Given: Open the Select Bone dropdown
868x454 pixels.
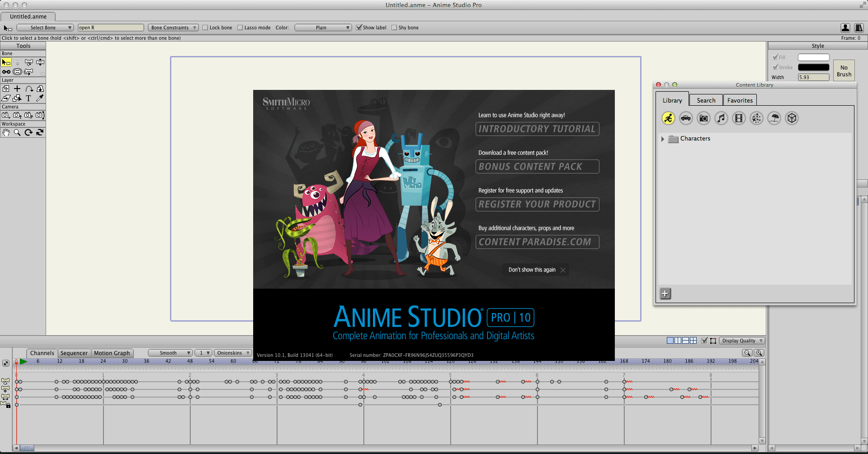Looking at the screenshot, I should (x=45, y=28).
